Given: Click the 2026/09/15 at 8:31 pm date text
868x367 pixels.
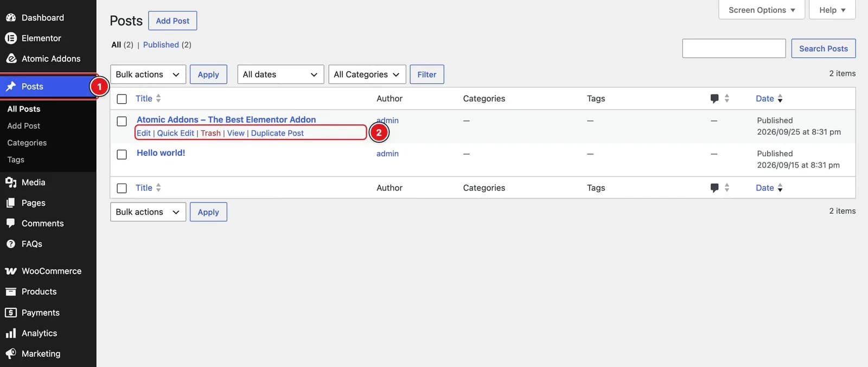Looking at the screenshot, I should 799,165.
